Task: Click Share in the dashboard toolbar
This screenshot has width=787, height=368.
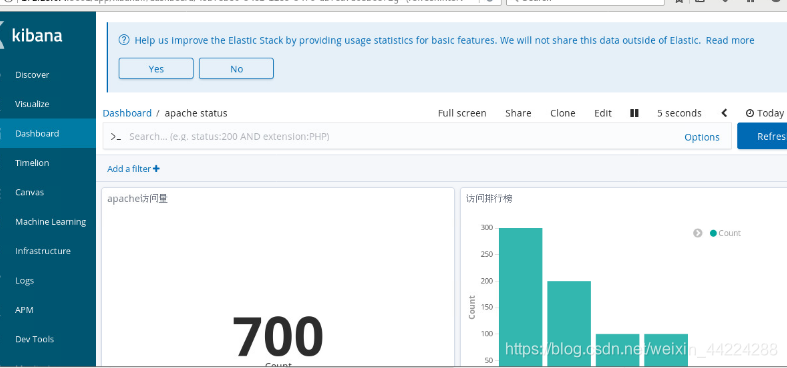Action: [518, 113]
